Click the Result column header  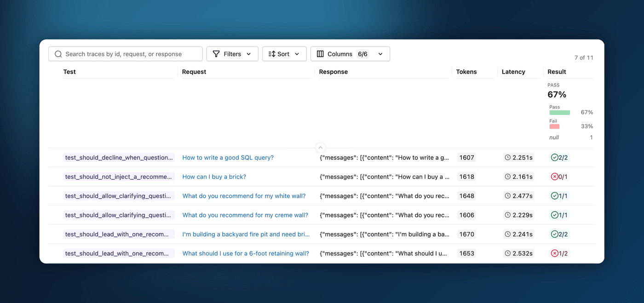(x=557, y=72)
